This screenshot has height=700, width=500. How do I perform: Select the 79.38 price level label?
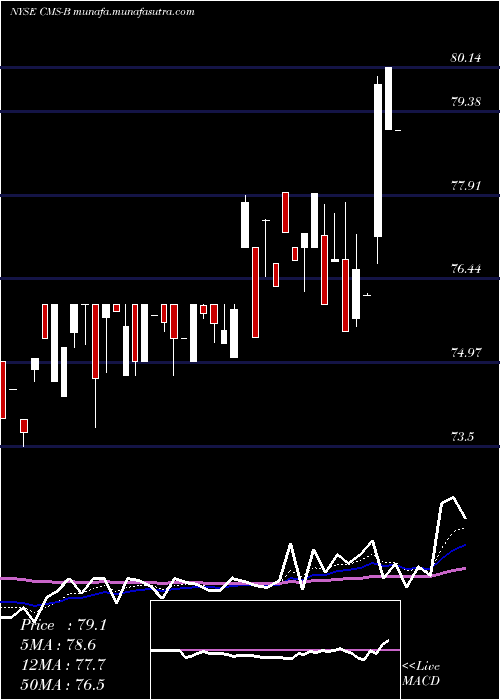[466, 101]
